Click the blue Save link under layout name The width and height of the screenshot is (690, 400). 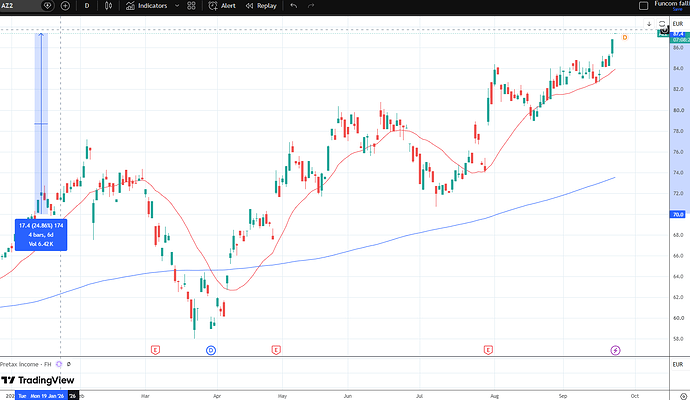(677, 9)
